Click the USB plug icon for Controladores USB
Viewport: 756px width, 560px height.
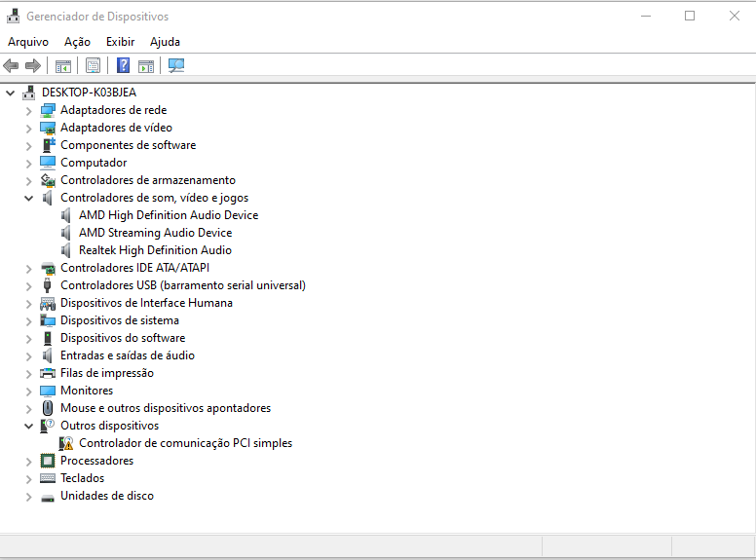coord(47,285)
